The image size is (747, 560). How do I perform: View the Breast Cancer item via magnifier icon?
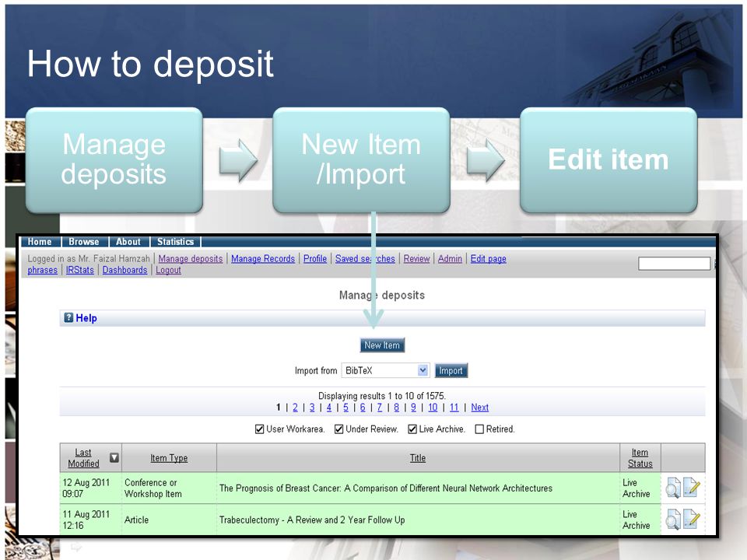(x=672, y=488)
